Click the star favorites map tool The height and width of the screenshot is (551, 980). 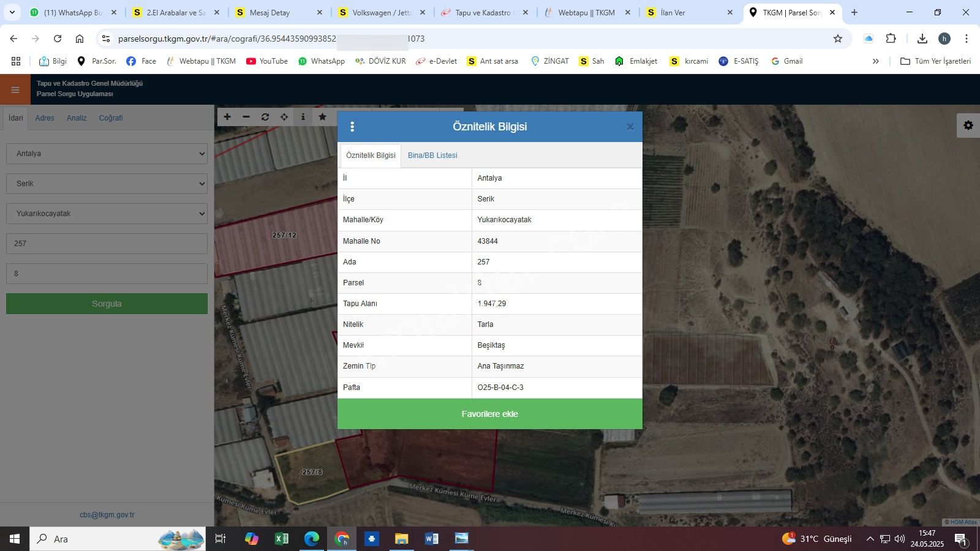click(322, 117)
